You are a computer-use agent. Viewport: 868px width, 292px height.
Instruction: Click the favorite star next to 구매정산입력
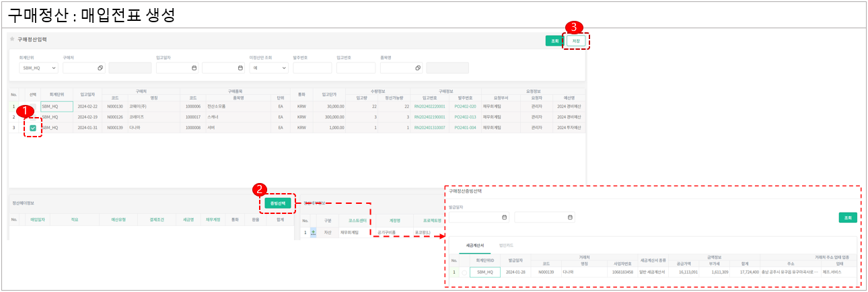tap(12, 40)
